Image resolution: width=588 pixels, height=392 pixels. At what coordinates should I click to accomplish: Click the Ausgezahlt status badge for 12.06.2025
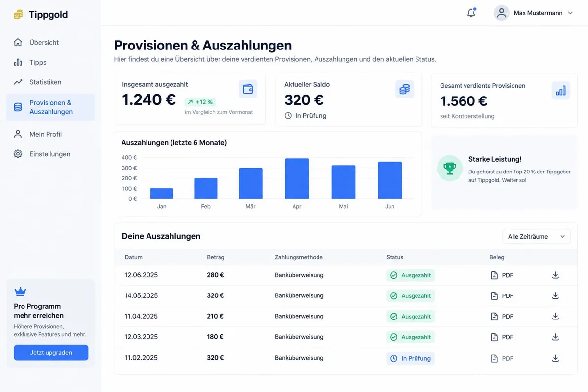point(411,275)
